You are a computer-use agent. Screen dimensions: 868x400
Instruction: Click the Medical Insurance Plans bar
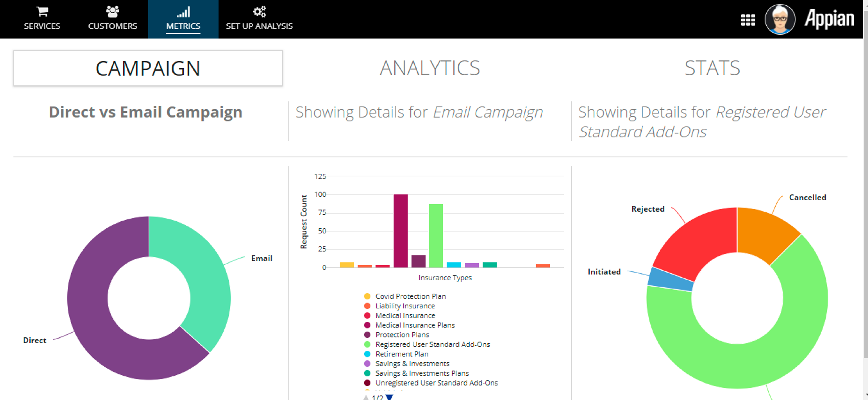(x=400, y=231)
